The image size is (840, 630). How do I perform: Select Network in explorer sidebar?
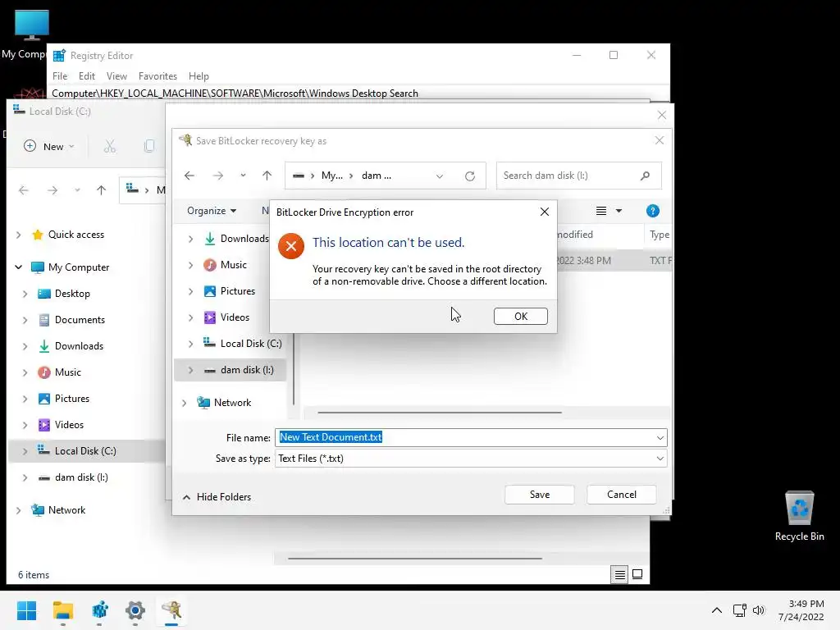click(x=58, y=510)
